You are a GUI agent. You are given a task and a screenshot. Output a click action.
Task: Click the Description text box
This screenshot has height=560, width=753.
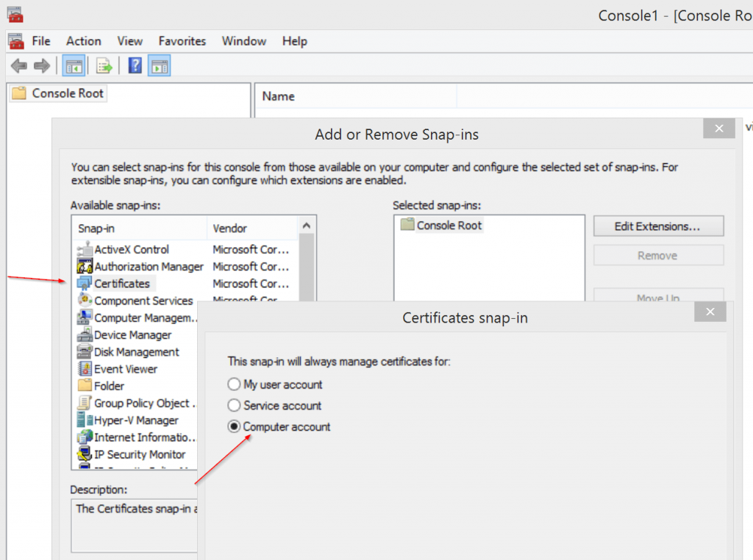pyautogui.click(x=135, y=526)
